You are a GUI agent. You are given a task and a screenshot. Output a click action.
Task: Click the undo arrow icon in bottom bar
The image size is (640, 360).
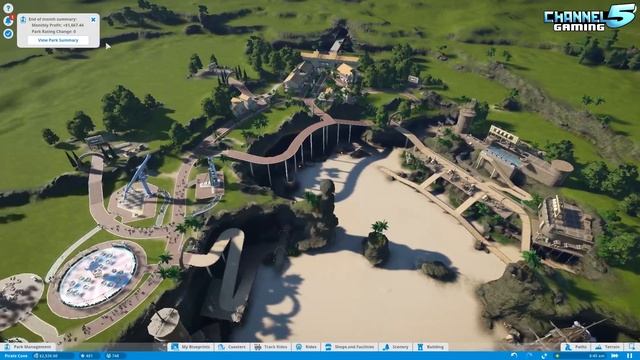514,356
